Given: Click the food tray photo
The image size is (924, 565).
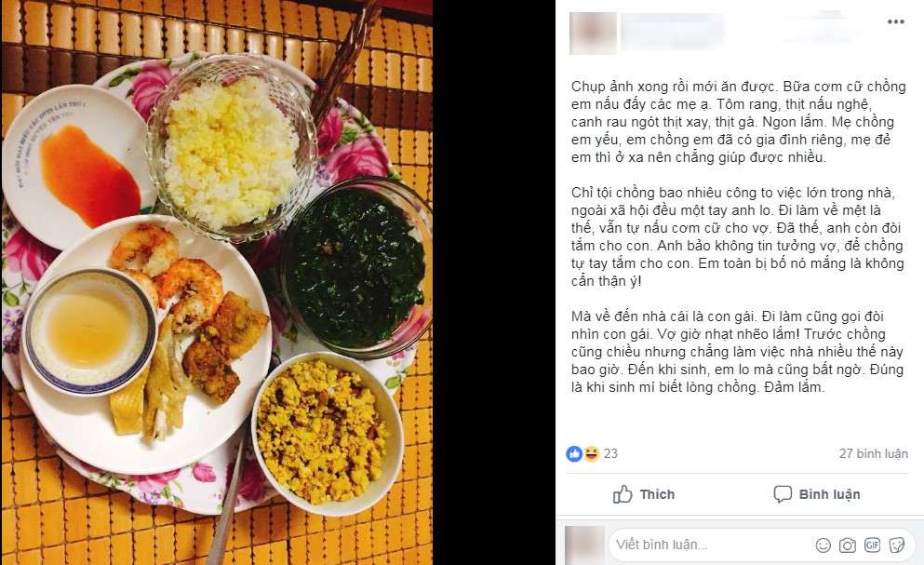Looking at the screenshot, I should pyautogui.click(x=217, y=283).
